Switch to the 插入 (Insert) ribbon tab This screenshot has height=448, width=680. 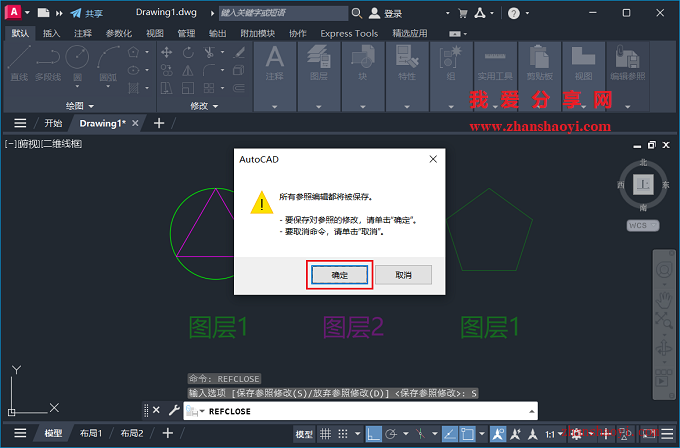(x=51, y=33)
